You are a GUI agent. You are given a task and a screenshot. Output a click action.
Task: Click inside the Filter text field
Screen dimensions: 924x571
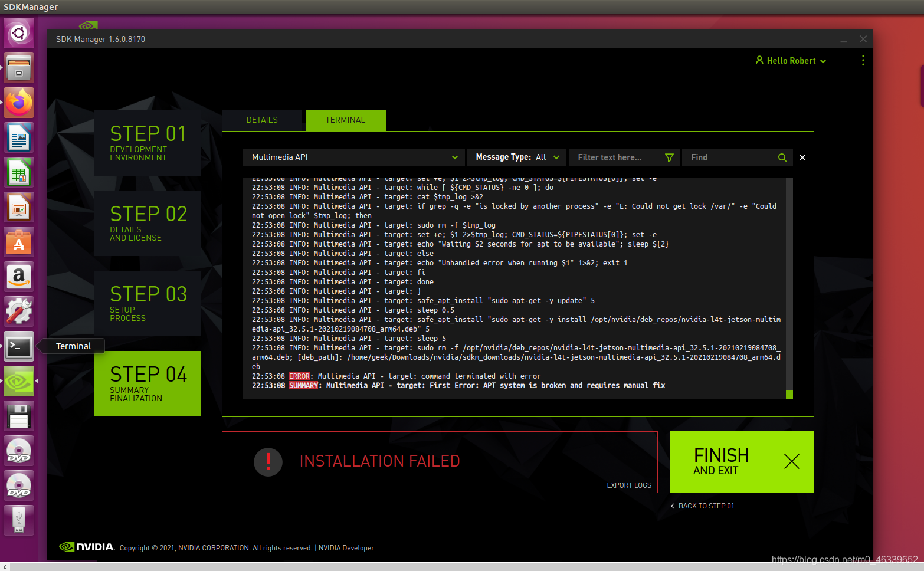[617, 157]
